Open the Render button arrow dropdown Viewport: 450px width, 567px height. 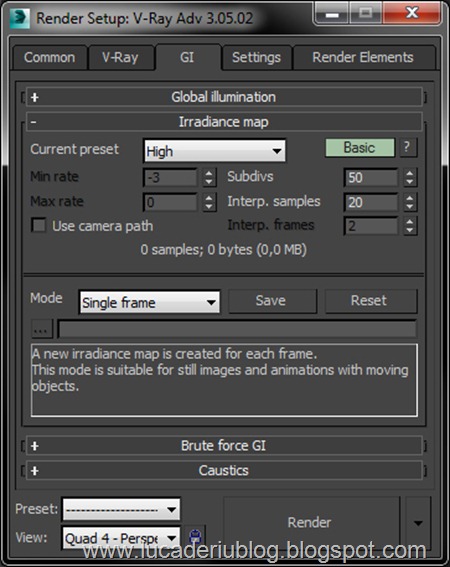pyautogui.click(x=418, y=523)
